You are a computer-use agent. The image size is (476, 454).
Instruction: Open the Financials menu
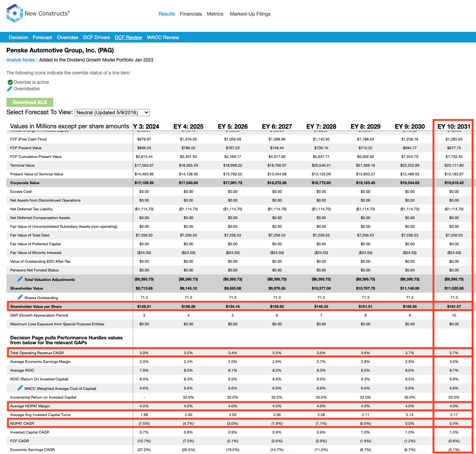tap(191, 14)
